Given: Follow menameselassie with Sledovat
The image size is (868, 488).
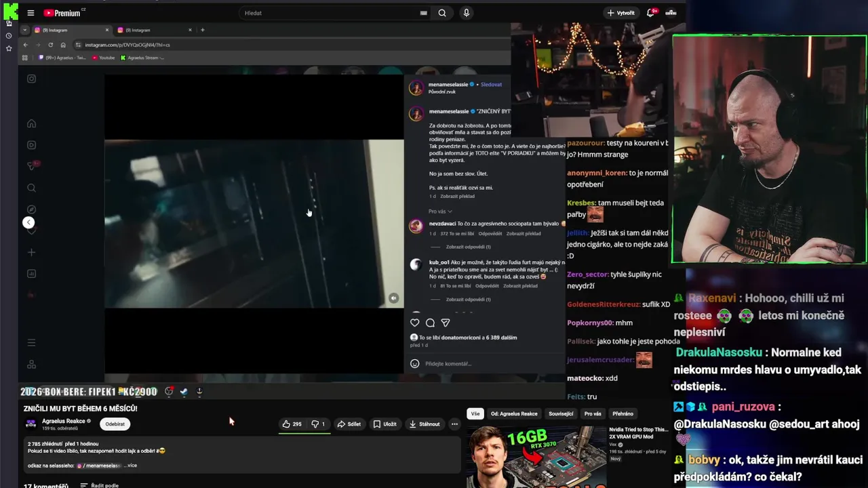Looking at the screenshot, I should [491, 85].
